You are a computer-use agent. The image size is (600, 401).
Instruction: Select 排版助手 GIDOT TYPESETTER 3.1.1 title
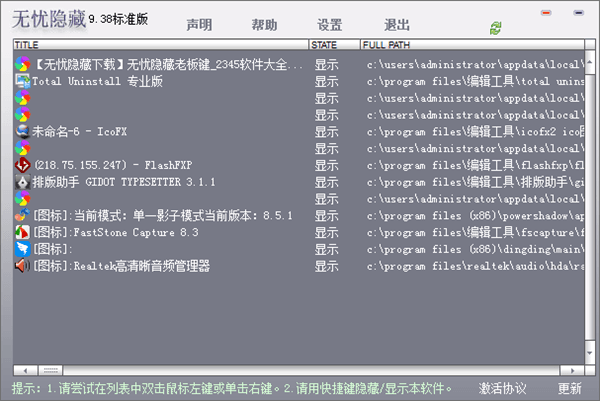tap(124, 182)
